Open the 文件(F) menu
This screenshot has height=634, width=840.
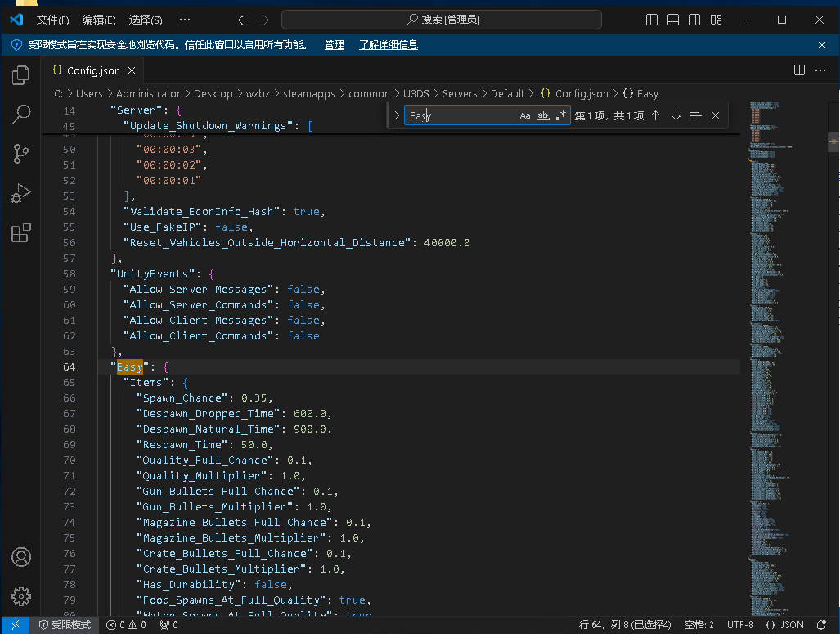pyautogui.click(x=53, y=20)
